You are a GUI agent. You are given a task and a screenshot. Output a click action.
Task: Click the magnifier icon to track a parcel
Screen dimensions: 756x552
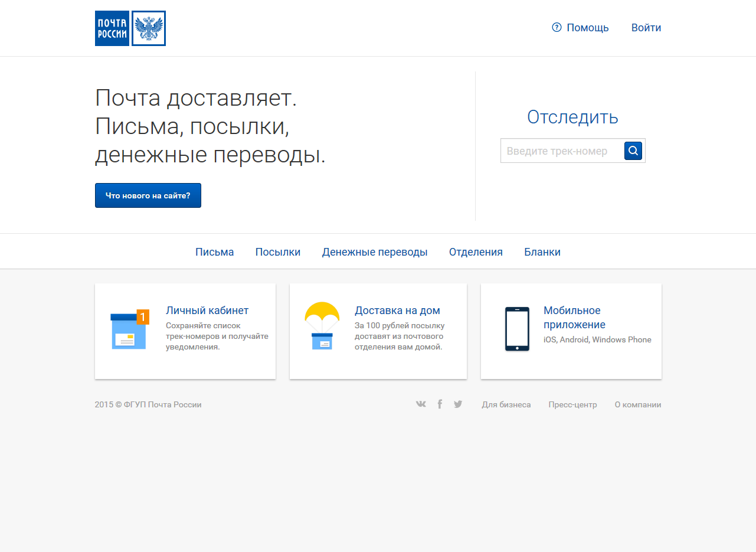(x=633, y=151)
